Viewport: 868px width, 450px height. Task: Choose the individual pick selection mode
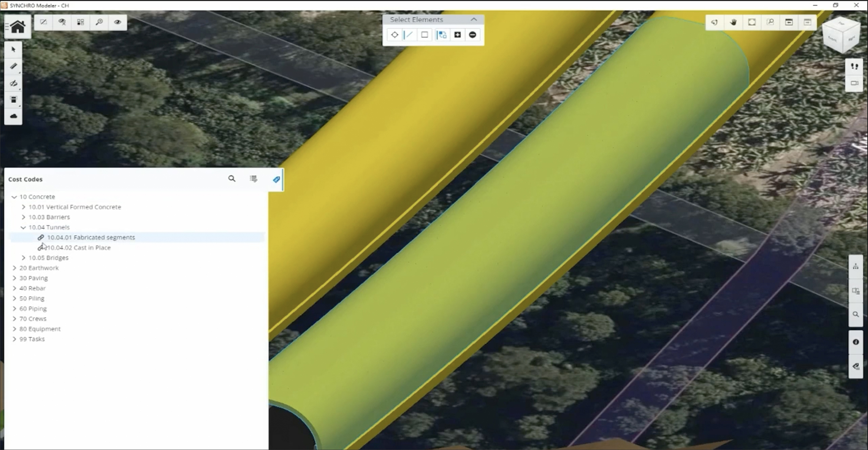click(x=395, y=35)
